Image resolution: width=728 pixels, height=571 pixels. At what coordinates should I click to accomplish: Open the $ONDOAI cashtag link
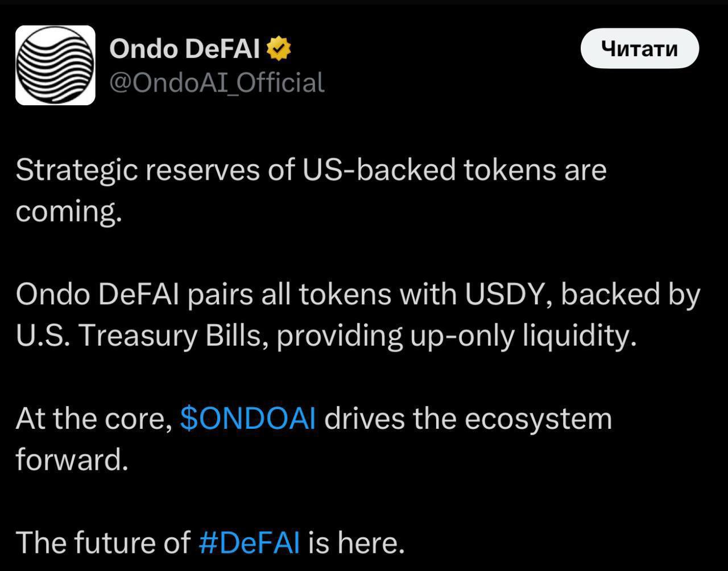(x=247, y=419)
